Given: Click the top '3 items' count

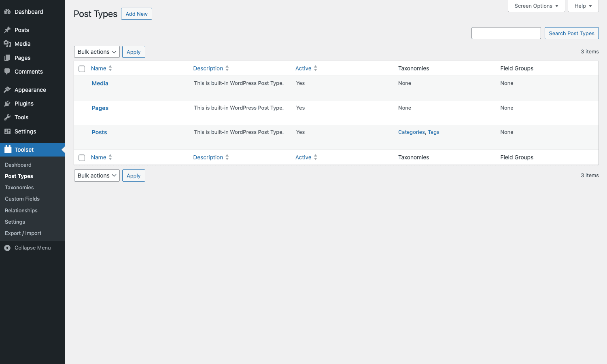Looking at the screenshot, I should (590, 51).
